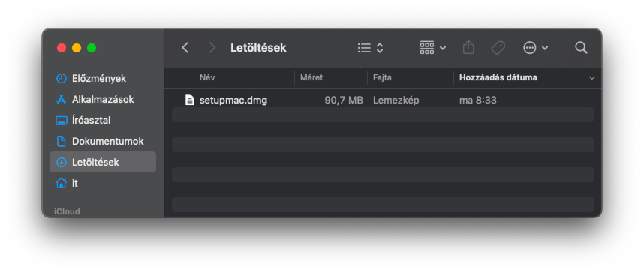Image resolution: width=644 pixels, height=273 pixels.
Task: Sort by the Fajta column header
Action: coord(382,77)
